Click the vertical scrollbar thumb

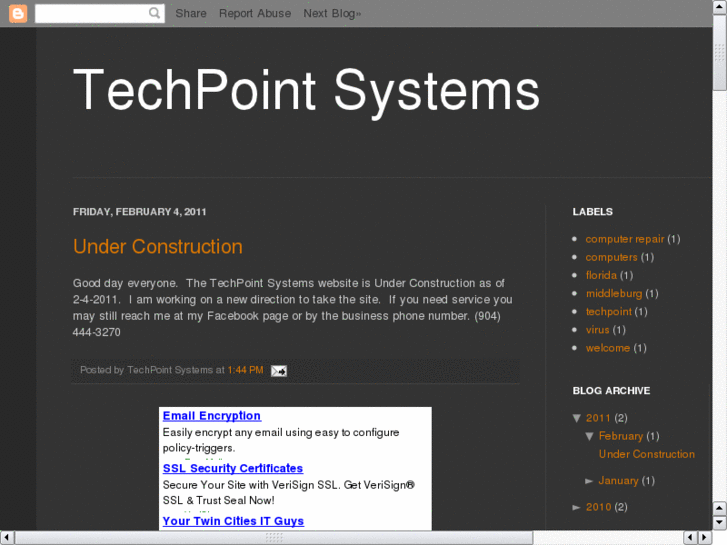720,52
